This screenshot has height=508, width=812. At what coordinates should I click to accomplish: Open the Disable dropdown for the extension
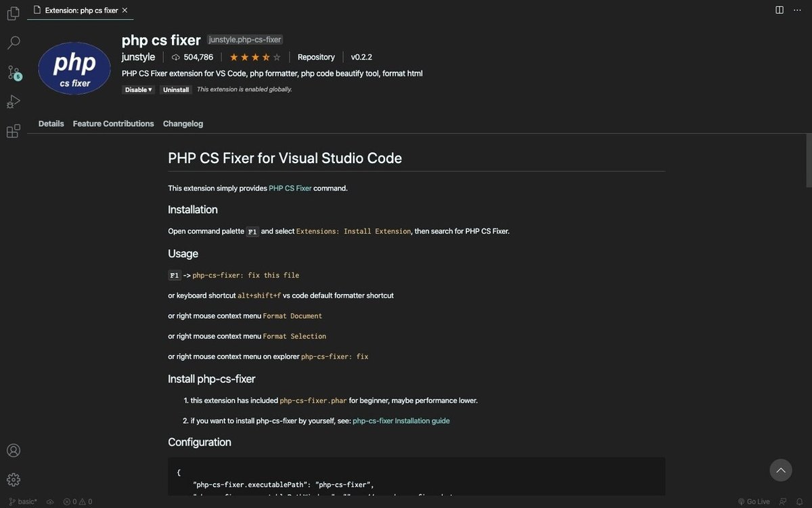click(x=138, y=89)
